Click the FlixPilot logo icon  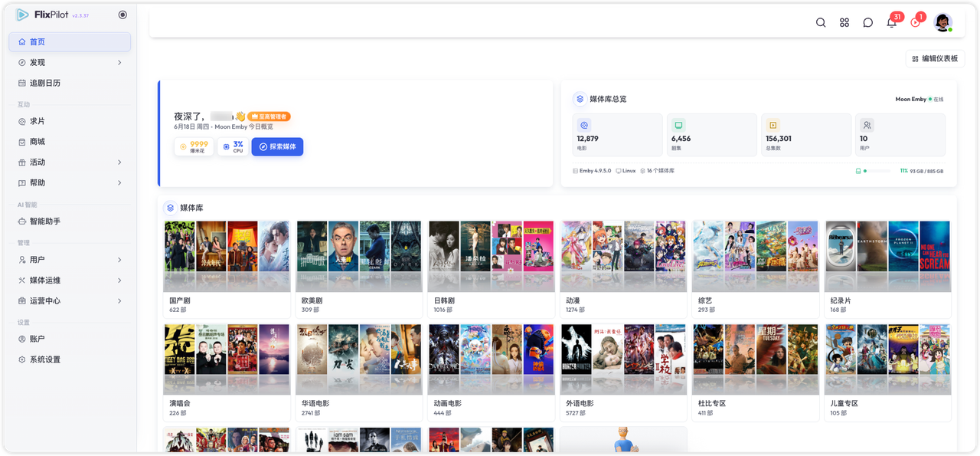tap(22, 15)
